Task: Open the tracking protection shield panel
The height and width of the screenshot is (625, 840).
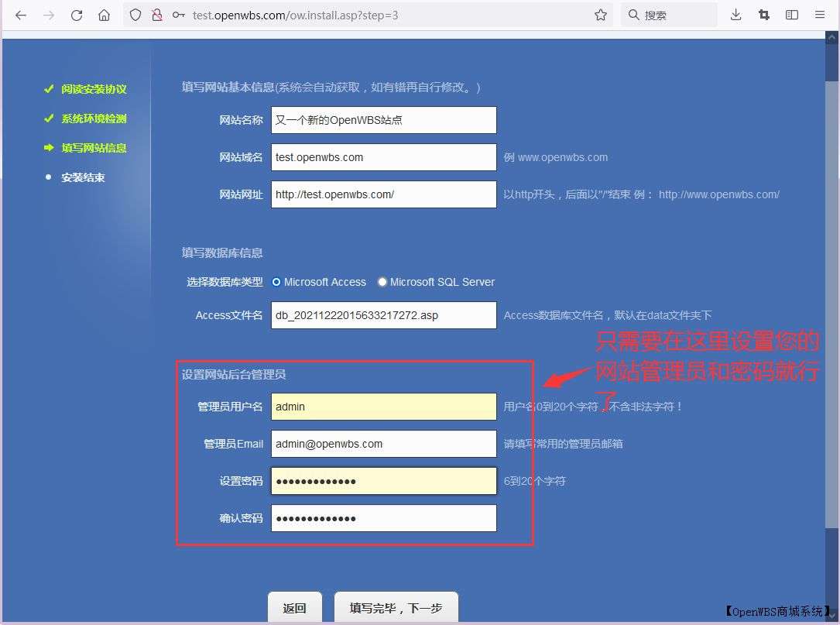Action: [x=133, y=15]
